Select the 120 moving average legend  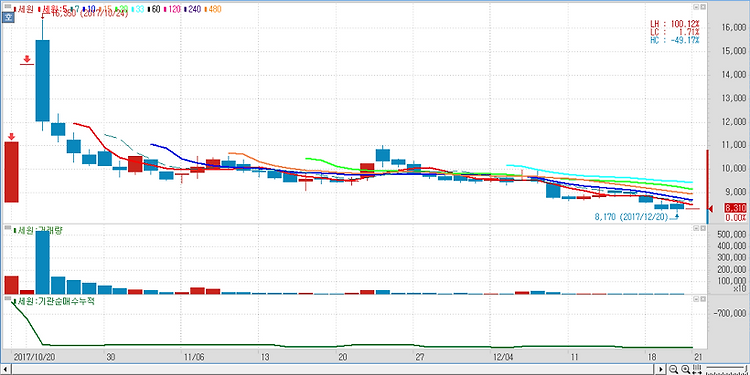coord(173,9)
